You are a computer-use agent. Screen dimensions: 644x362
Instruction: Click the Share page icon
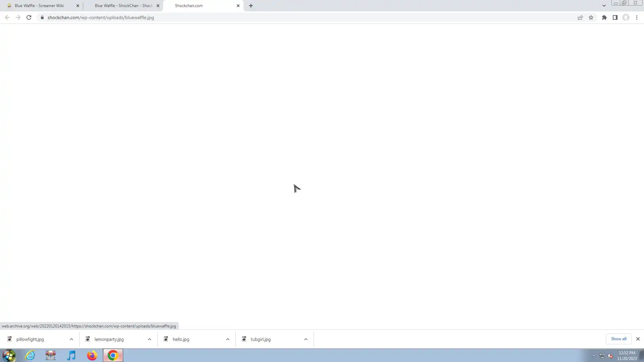(x=580, y=17)
